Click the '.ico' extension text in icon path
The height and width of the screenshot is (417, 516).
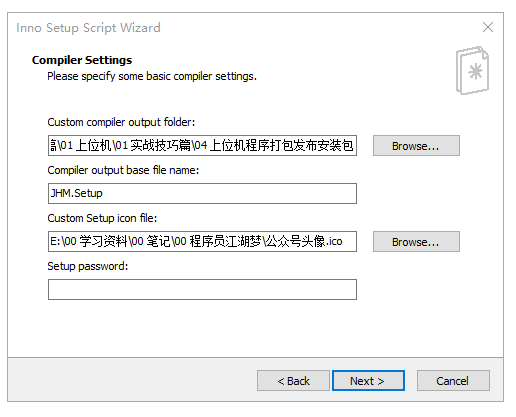click(x=334, y=241)
